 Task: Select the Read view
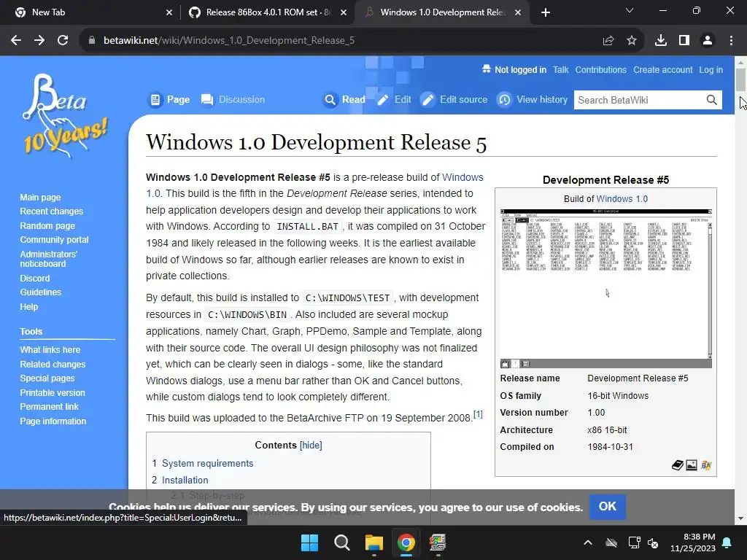point(344,99)
